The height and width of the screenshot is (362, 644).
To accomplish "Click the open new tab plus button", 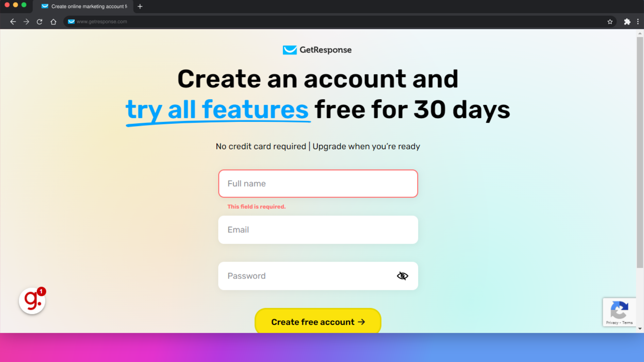I will click(140, 6).
